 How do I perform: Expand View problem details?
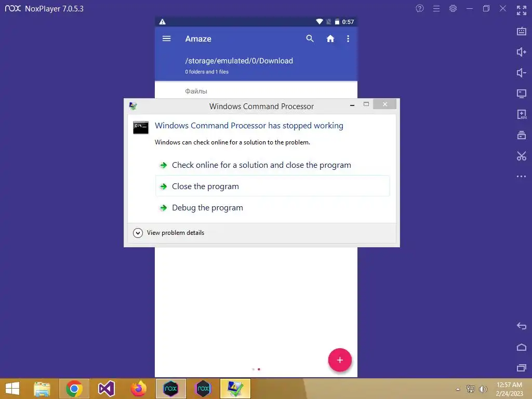[169, 233]
